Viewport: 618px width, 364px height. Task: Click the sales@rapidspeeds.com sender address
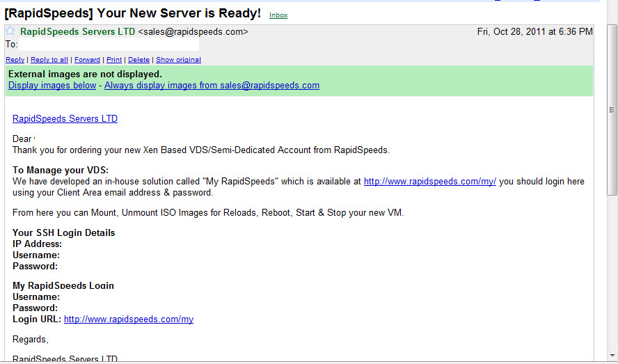coord(193,31)
